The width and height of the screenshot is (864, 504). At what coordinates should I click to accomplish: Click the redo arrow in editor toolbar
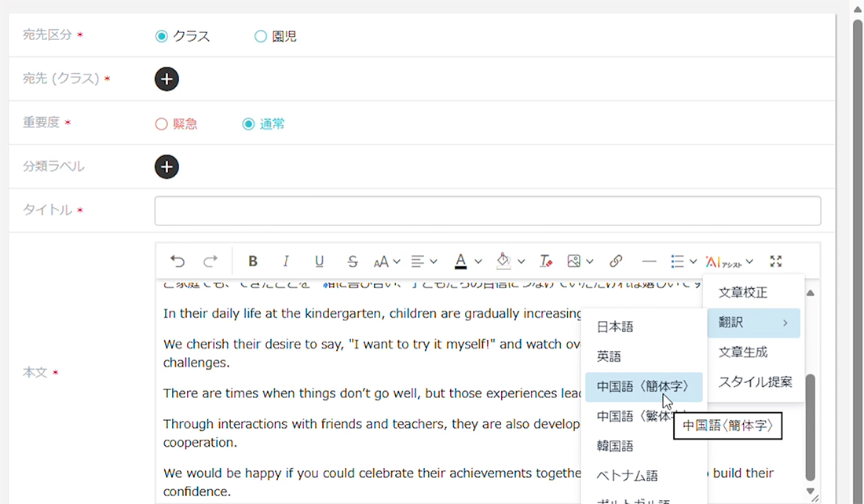coord(211,261)
